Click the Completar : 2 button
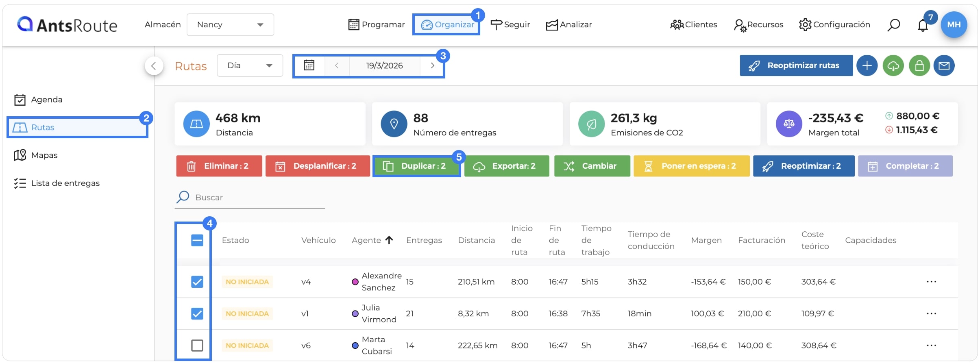The width and height of the screenshot is (980, 363). (905, 166)
